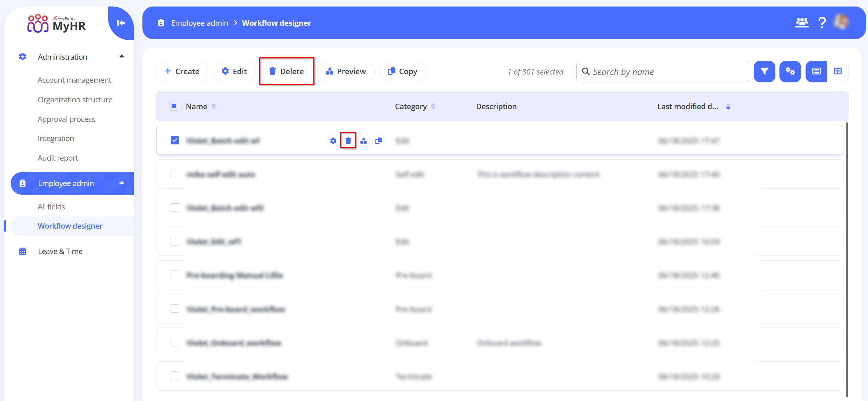Screen dimensions: 868x401
Task: Switch to list view layout
Action: tap(816, 71)
